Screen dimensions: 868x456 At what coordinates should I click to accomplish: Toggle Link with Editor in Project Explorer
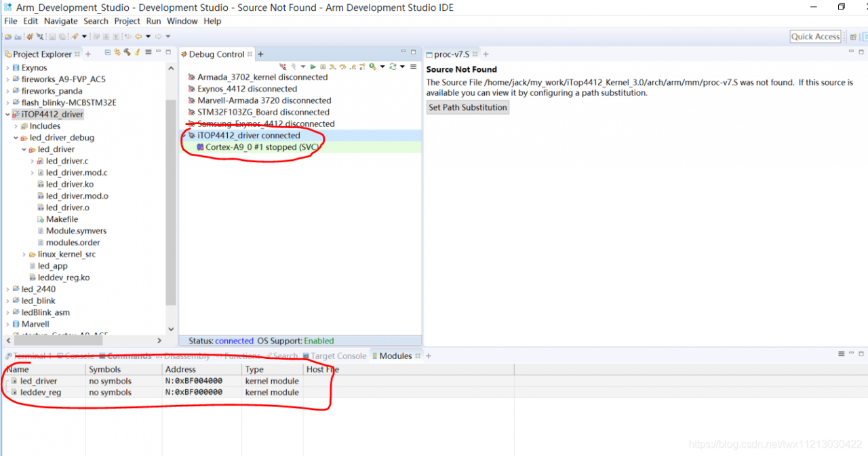click(117, 53)
